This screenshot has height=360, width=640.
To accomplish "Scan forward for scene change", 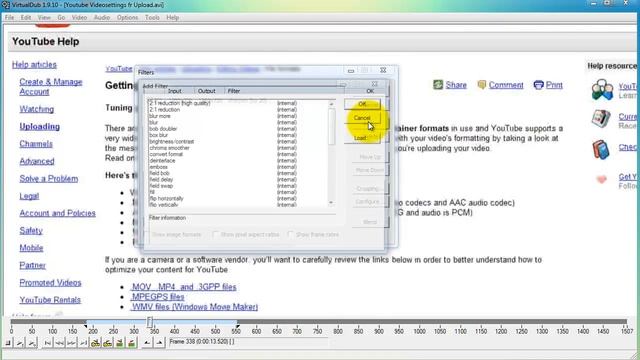I will point(131,343).
